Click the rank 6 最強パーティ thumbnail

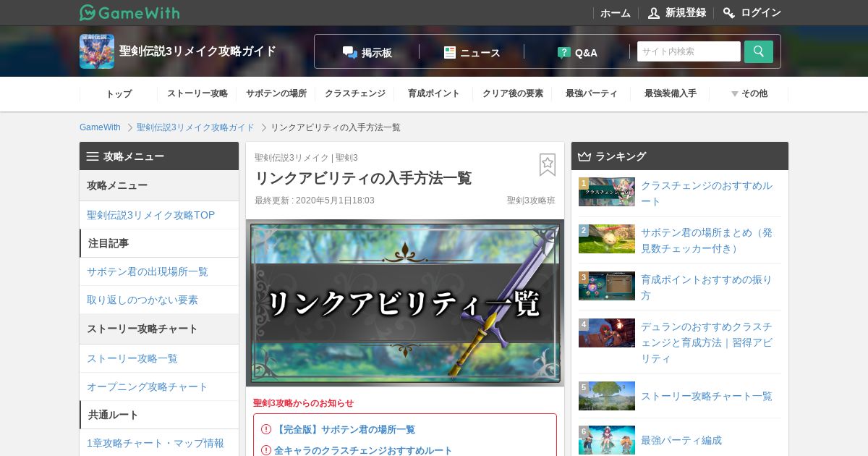(607, 440)
